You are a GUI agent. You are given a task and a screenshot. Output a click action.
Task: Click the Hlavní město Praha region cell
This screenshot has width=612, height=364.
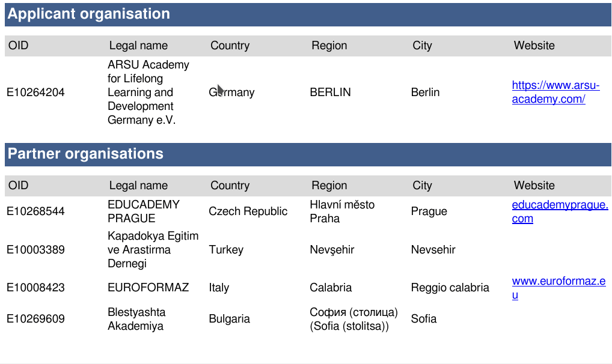(x=342, y=211)
